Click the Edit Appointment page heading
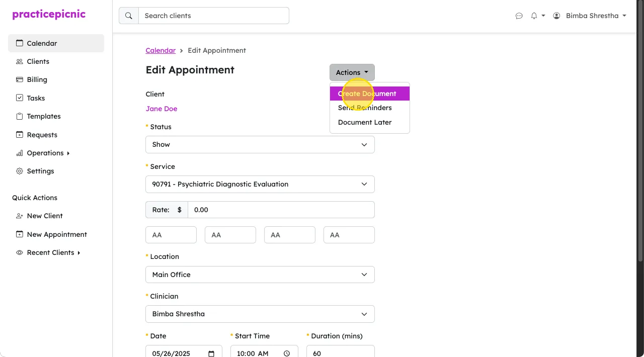The image size is (644, 357). (x=190, y=70)
